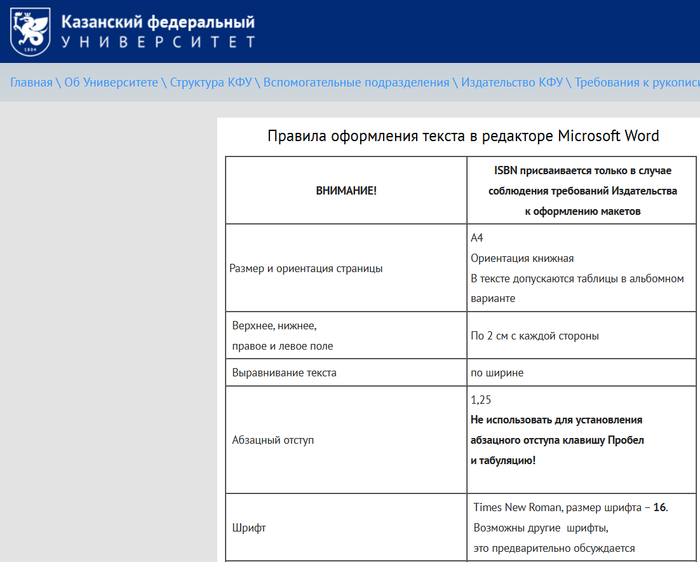The image size is (700, 562).
Task: Click the "Требования к рукописи" breadcrumb
Action: tap(636, 82)
